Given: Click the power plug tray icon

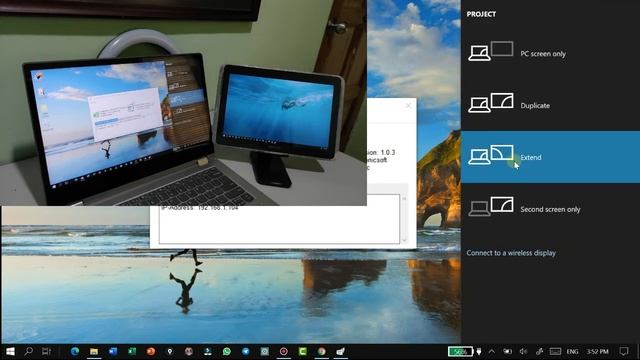Looking at the screenshot, I should tap(479, 351).
